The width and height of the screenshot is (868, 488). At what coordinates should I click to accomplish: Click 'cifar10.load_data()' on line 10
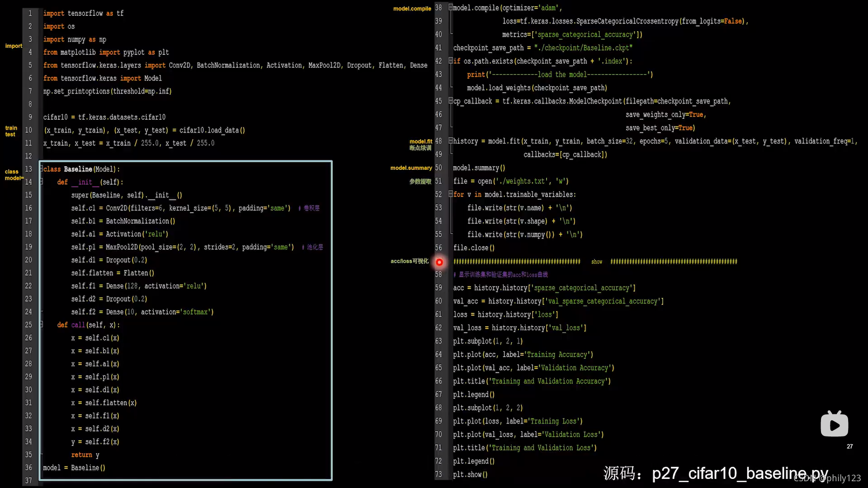[212, 130]
